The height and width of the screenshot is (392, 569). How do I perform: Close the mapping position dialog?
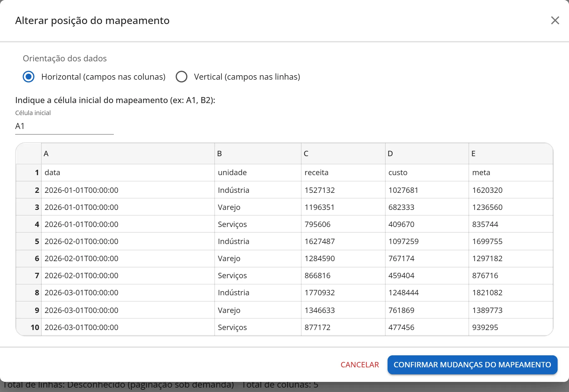tap(555, 21)
